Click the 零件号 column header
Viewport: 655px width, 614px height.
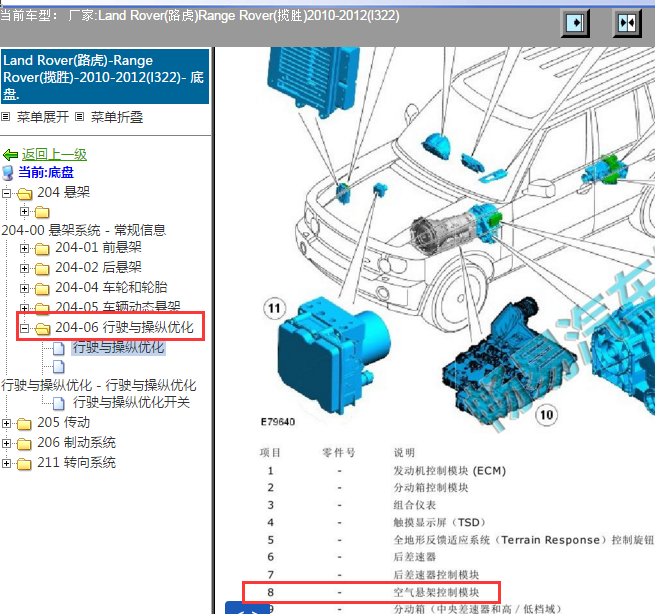[x=339, y=452]
